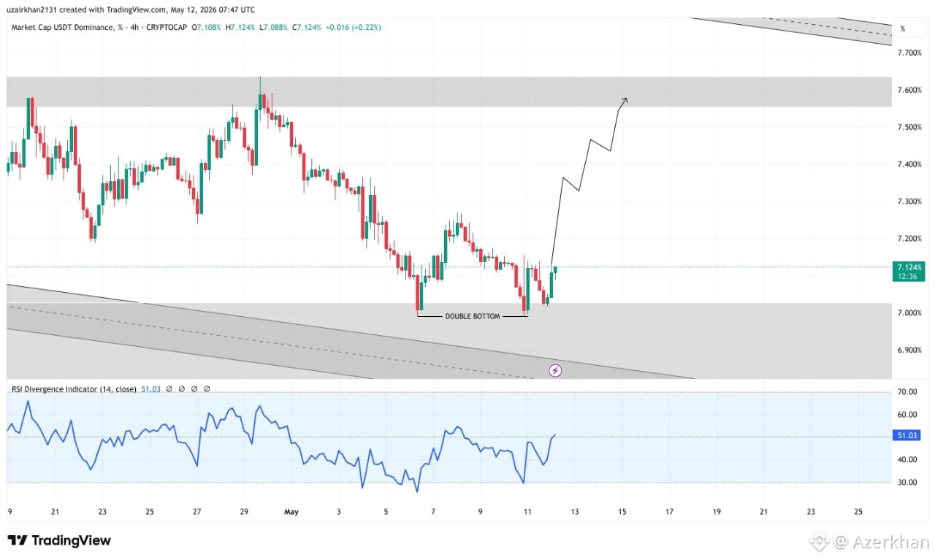Click the 51.03 value in RSI legend
The image size is (935, 560).
[150, 389]
